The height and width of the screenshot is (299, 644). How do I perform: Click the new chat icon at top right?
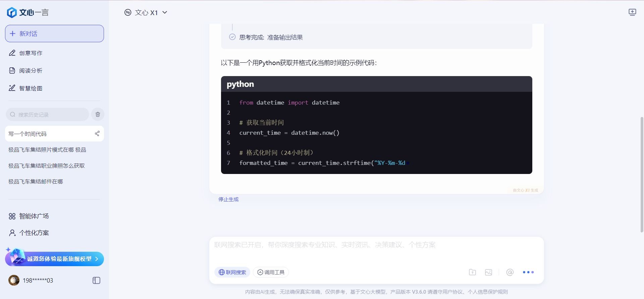[x=632, y=12]
